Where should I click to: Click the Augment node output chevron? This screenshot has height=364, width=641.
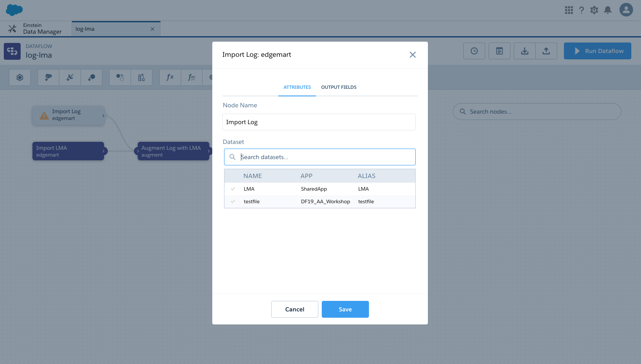click(208, 151)
